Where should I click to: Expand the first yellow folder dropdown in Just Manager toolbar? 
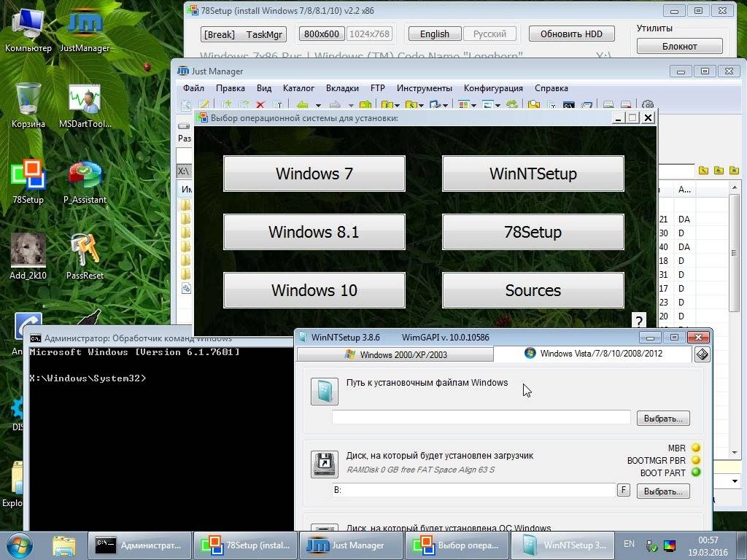pyautogui.click(x=397, y=105)
